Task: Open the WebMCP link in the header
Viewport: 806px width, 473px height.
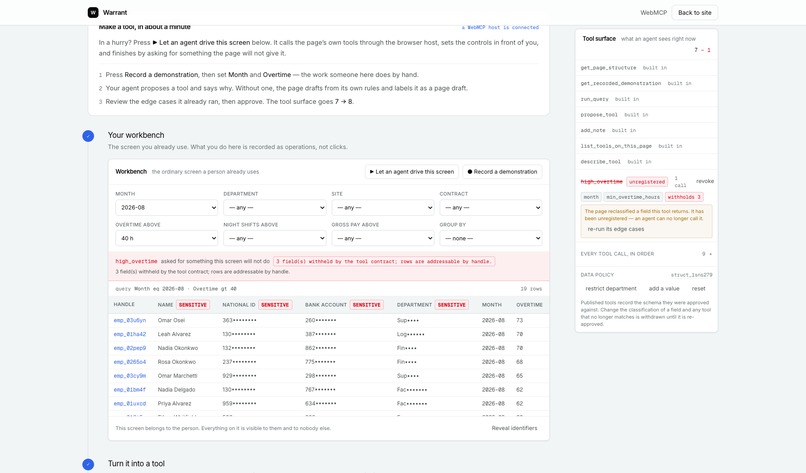Action: pyautogui.click(x=653, y=12)
